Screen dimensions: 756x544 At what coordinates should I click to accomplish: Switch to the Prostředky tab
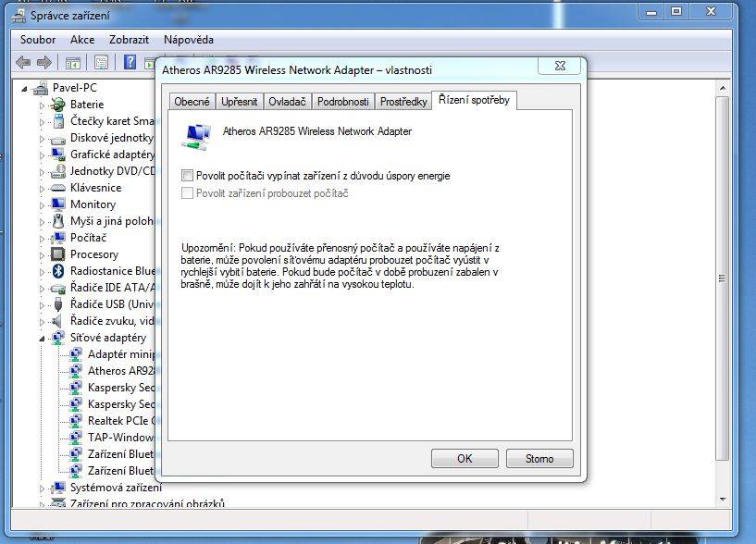403,102
